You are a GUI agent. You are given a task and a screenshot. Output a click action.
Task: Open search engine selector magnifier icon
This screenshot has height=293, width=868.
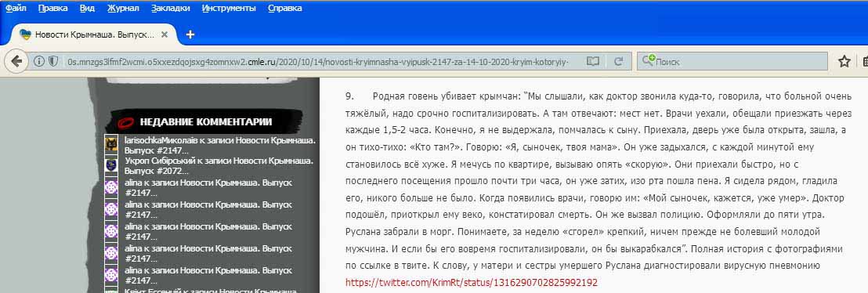click(x=648, y=61)
